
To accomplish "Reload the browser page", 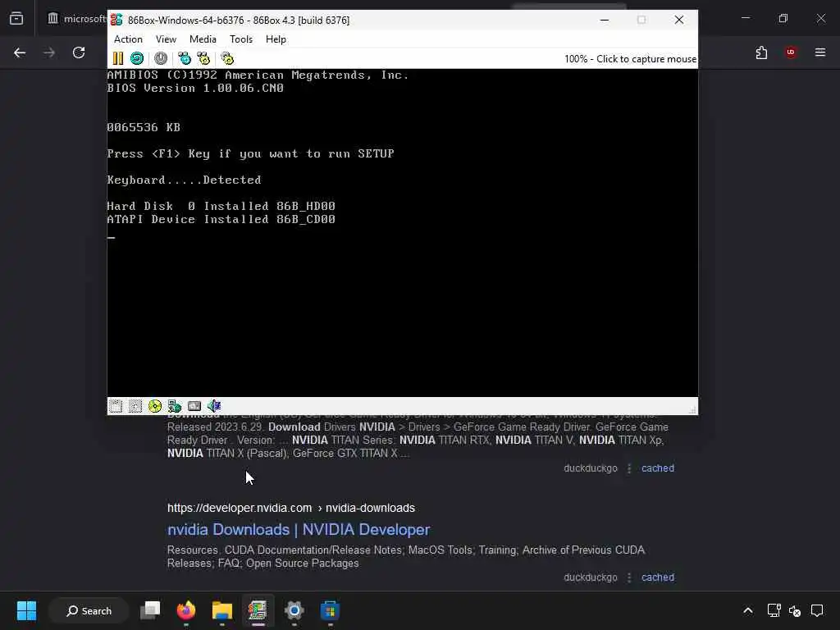I will click(x=79, y=52).
